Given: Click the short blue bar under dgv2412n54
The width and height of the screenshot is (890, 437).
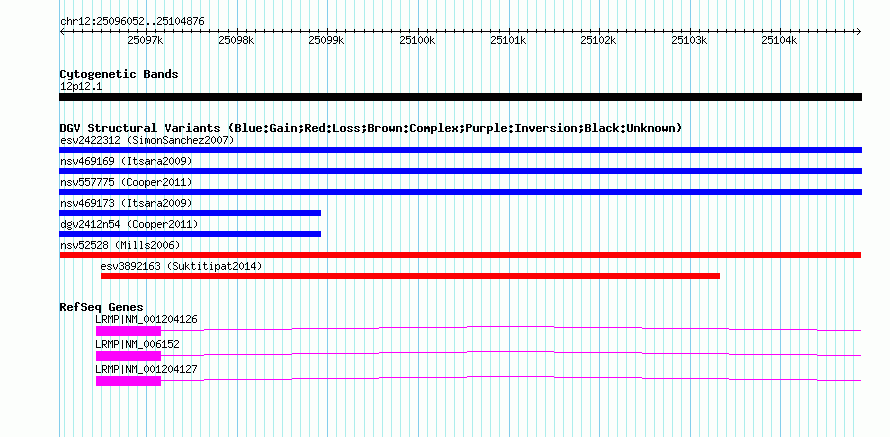Looking at the screenshot, I should click(190, 234).
